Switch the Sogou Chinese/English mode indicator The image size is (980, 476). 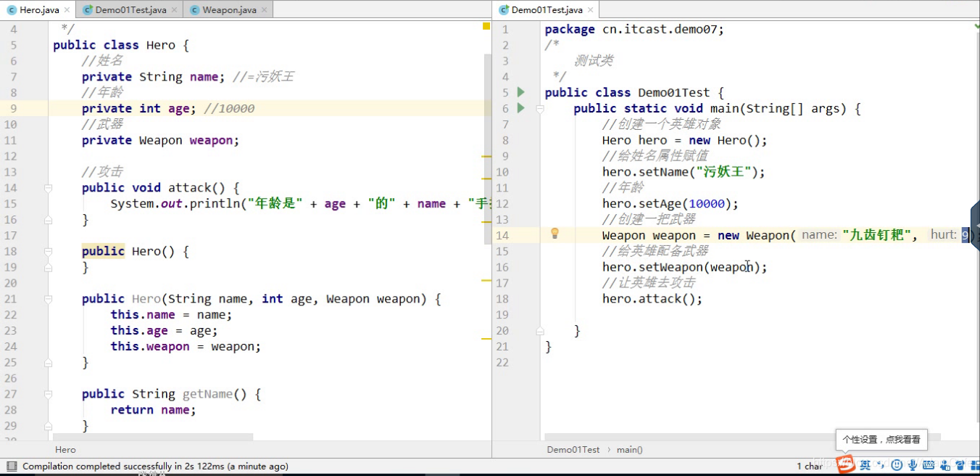point(865,464)
